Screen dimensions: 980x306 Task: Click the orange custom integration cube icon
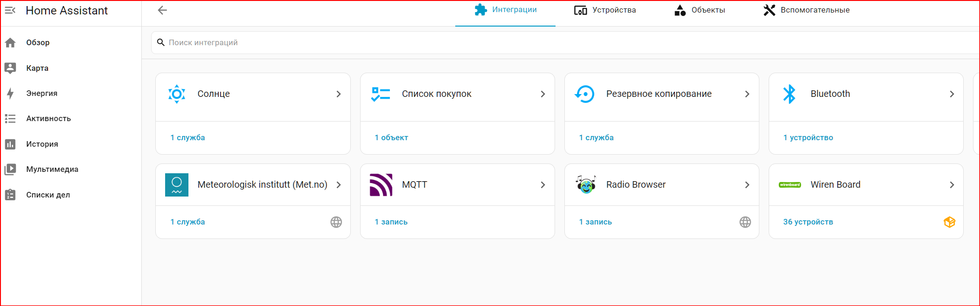coord(949,222)
